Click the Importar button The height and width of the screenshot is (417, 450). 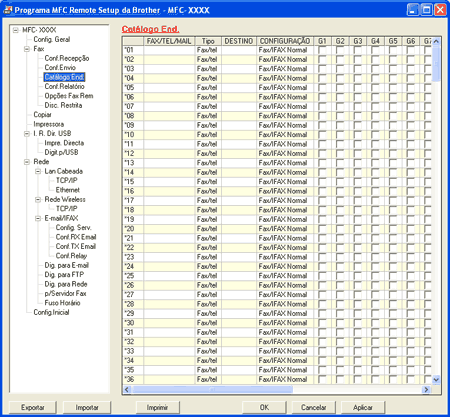87,407
